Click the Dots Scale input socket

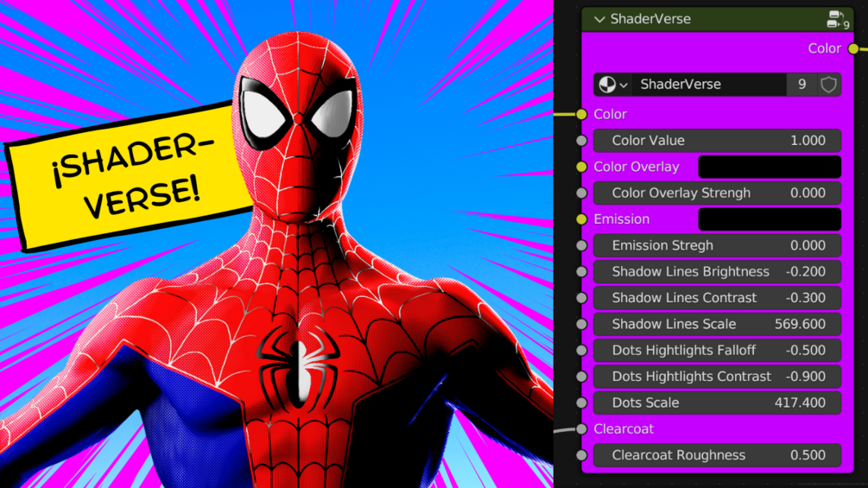pyautogui.click(x=581, y=402)
